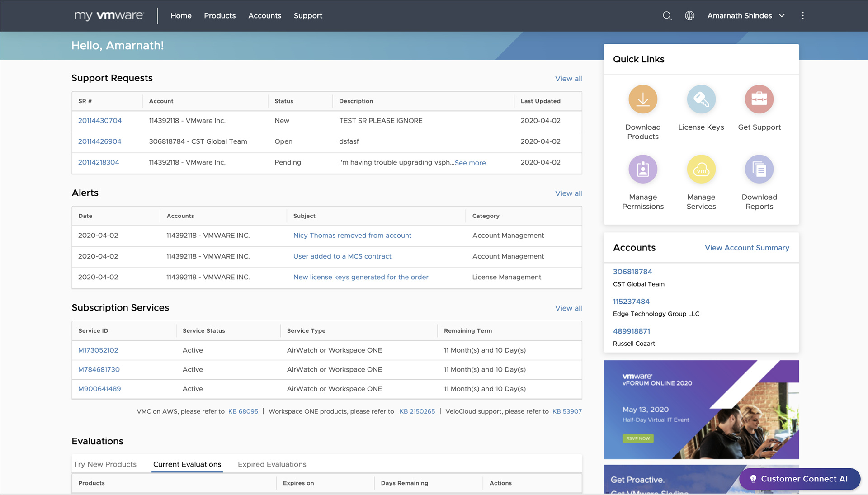Image resolution: width=868 pixels, height=495 pixels.
Task: Click the Remaining Term column header
Action: [468, 331]
